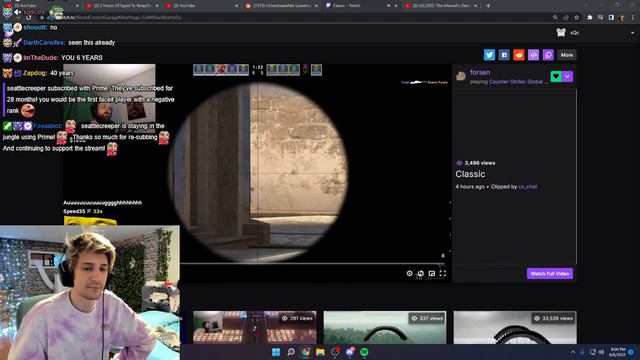Open clip player settings gear
Viewport: 640px width, 360px height.
point(409,273)
